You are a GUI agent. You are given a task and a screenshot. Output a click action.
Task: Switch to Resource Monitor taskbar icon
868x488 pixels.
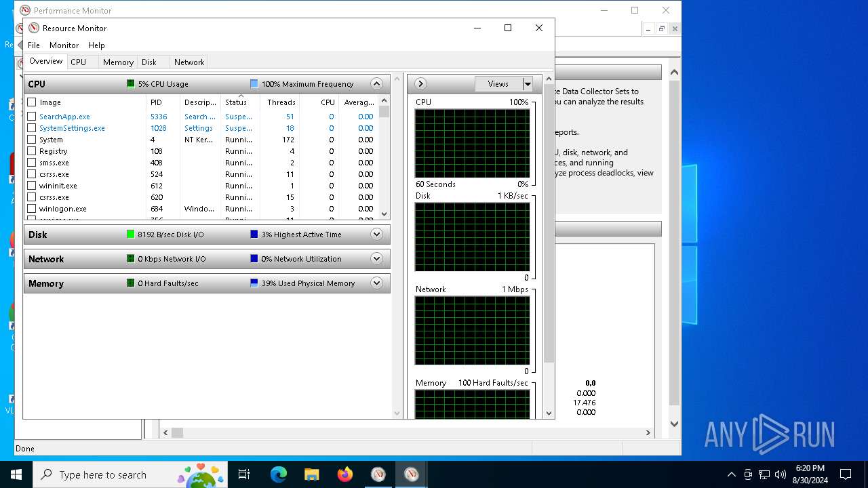click(x=412, y=474)
